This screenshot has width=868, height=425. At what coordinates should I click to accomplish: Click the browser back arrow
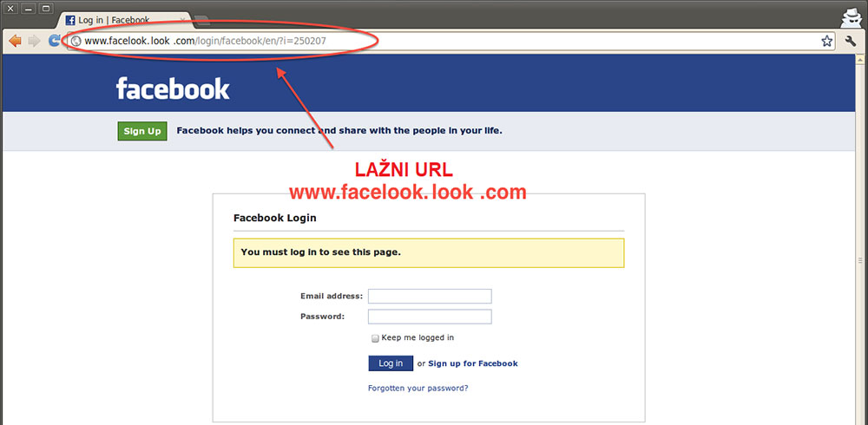coord(15,41)
